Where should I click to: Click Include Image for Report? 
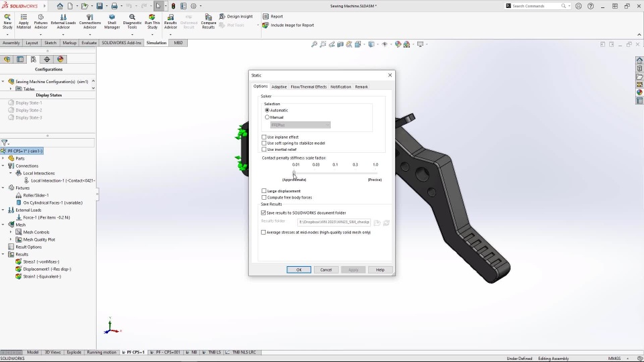click(x=288, y=25)
